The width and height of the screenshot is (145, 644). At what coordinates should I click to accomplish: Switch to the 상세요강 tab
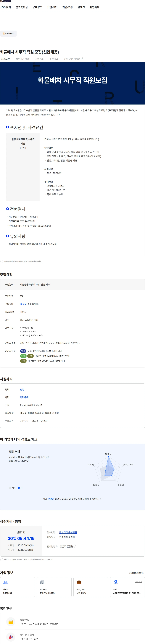[x=5, y=59]
